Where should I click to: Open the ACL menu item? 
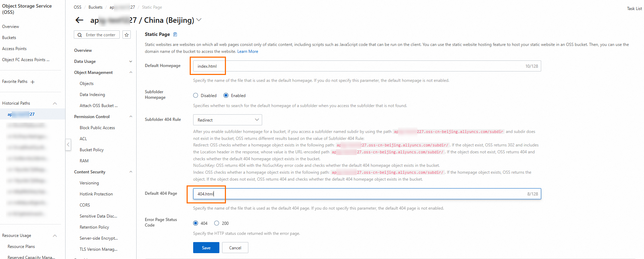(x=83, y=139)
